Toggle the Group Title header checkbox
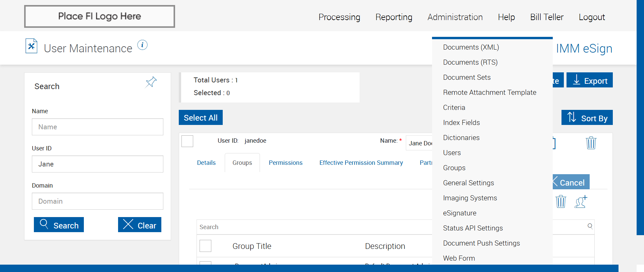Viewport: 644px width, 272px height. click(205, 246)
